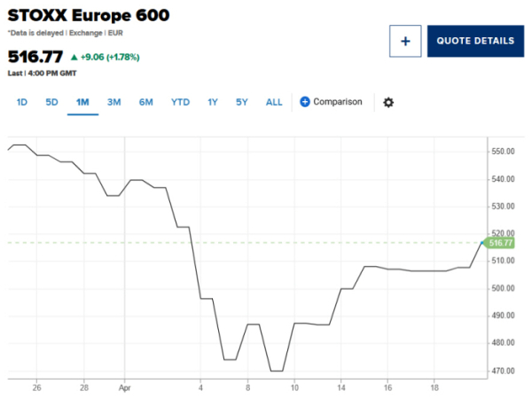Select the active 1M range tab
Screen dimensions: 532x399
pyautogui.click(x=82, y=102)
